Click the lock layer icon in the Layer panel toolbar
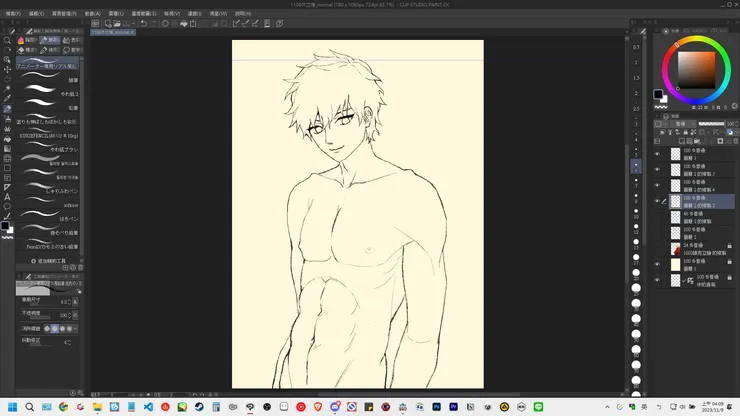The width and height of the screenshot is (740, 416). (685, 132)
